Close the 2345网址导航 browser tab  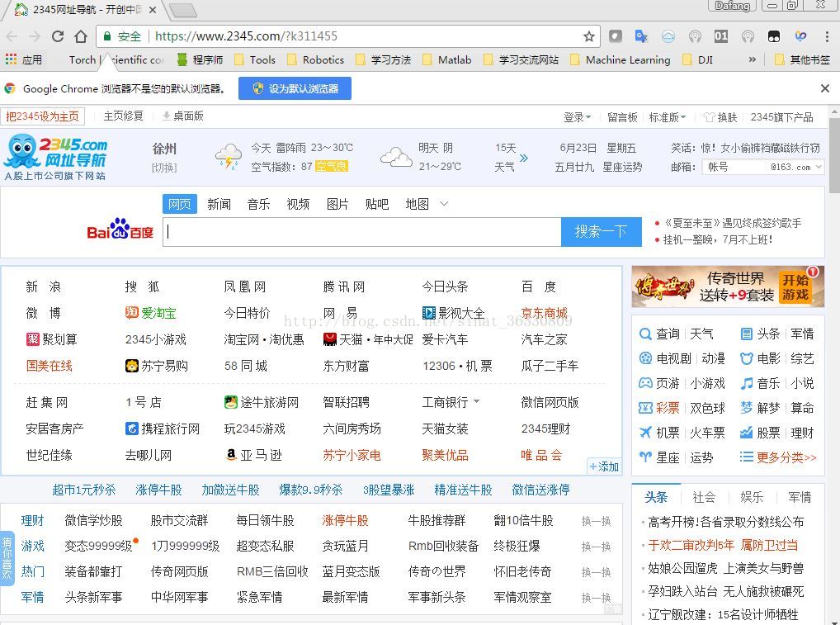coord(152,10)
